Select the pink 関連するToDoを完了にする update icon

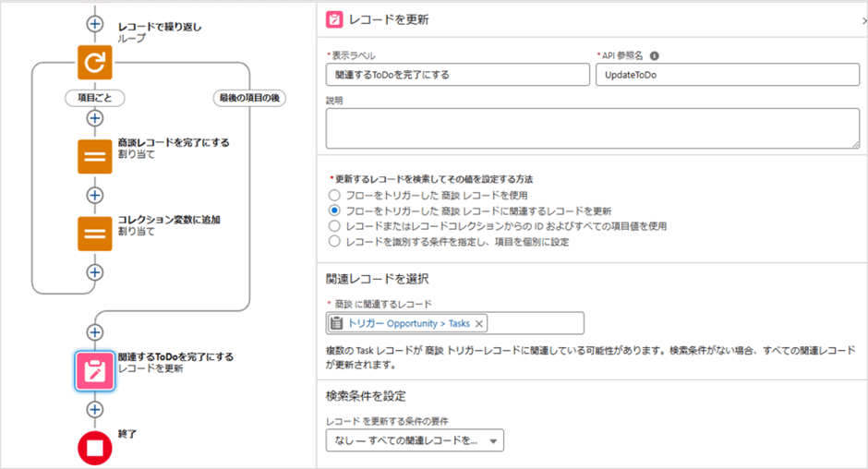95,371
